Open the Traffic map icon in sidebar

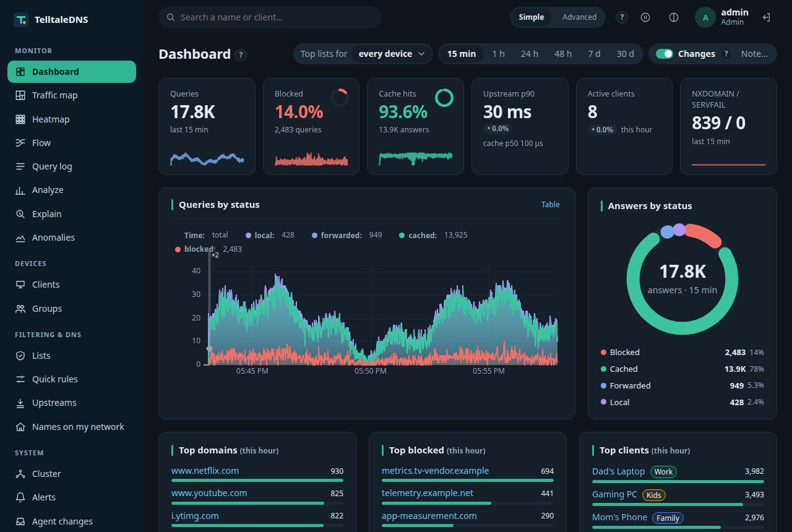point(20,95)
